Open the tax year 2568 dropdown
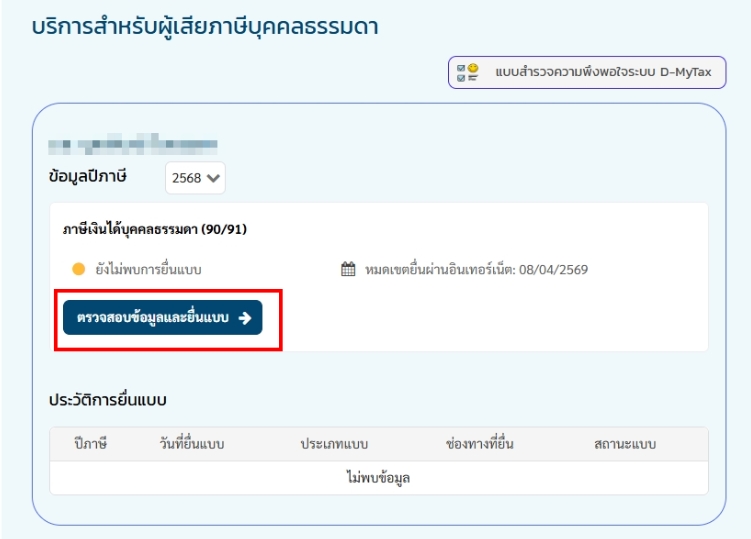Image resolution: width=751 pixels, height=539 pixels. (x=196, y=178)
